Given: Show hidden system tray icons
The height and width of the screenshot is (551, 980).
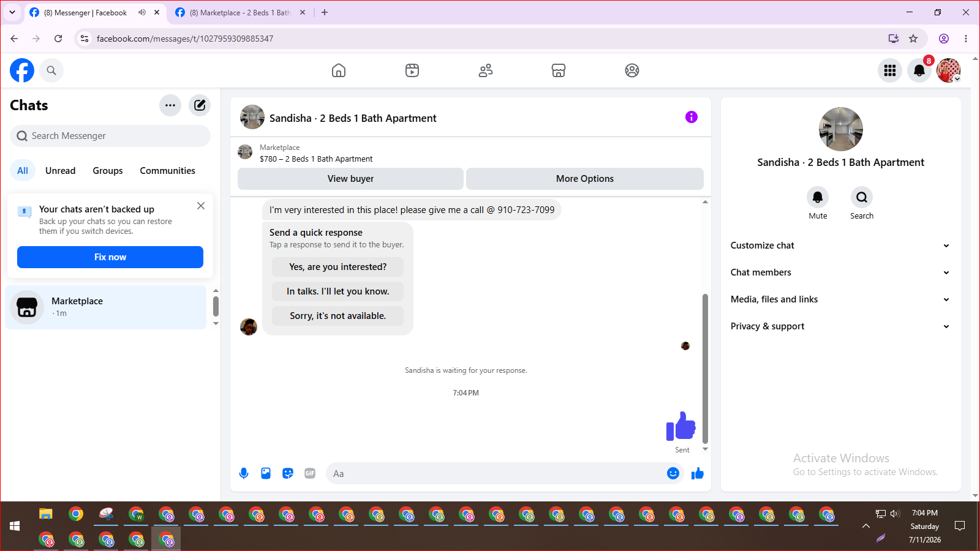Looking at the screenshot, I should point(866,526).
